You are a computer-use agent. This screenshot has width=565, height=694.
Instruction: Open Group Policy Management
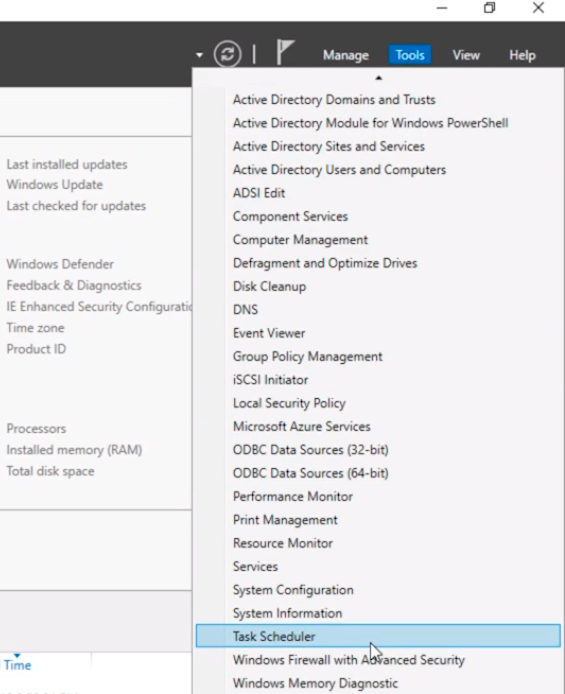pyautogui.click(x=307, y=357)
